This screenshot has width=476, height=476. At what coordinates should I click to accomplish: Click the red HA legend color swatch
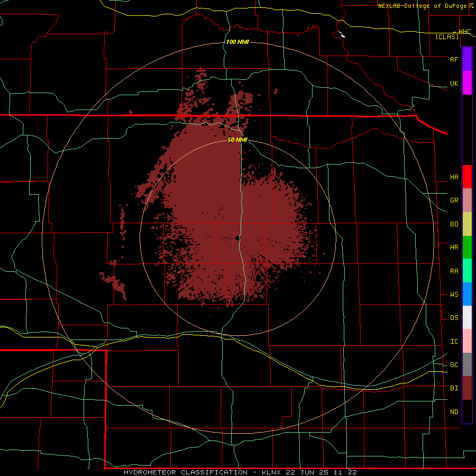467,177
